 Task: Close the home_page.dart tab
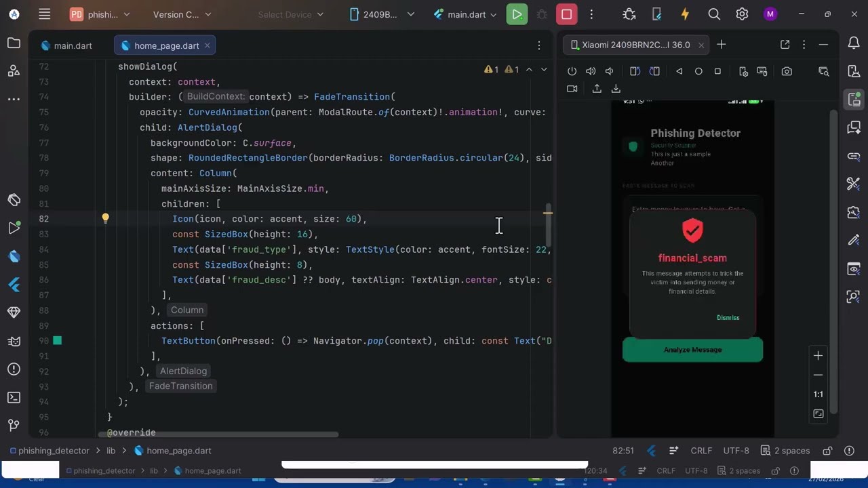[207, 45]
